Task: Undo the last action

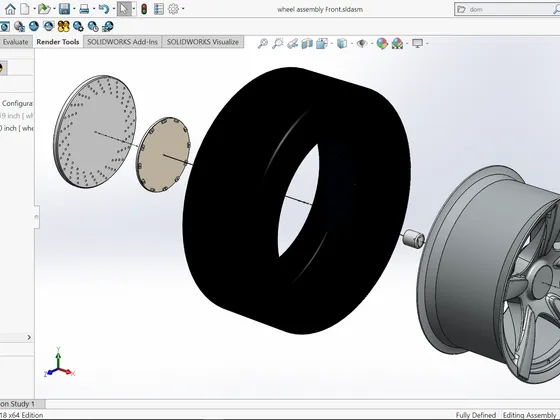Action: point(104,9)
